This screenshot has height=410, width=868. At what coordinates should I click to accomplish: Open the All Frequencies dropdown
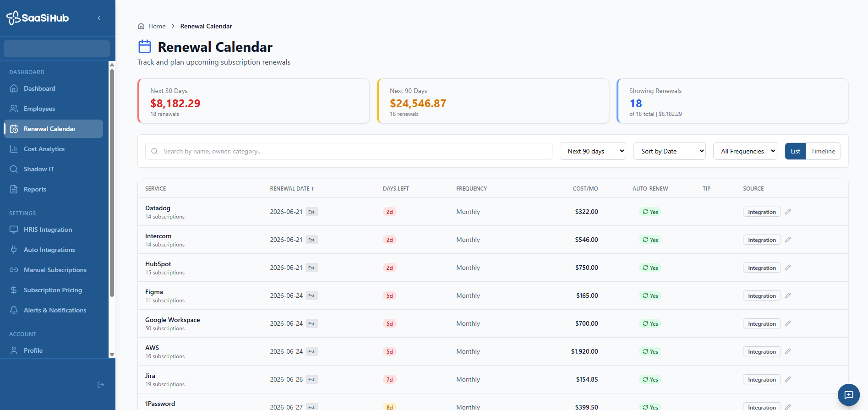tap(745, 151)
